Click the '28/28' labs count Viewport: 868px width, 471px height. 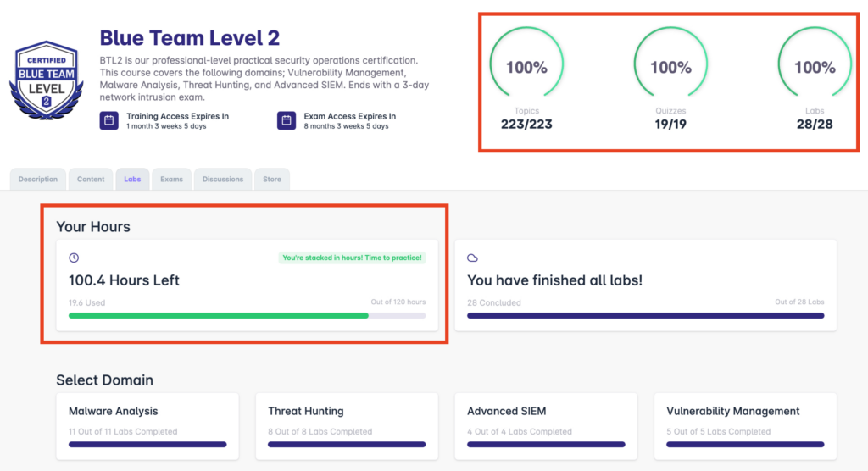pyautogui.click(x=815, y=124)
